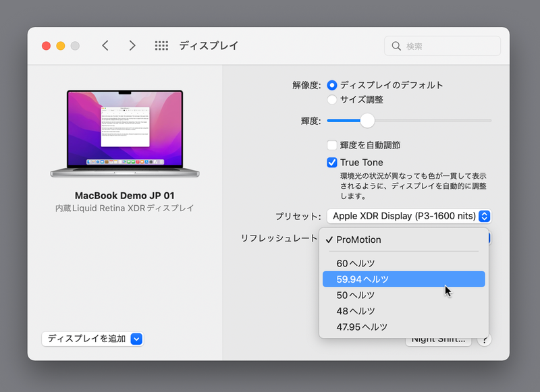Click the ディスプレイ window title
The height and width of the screenshot is (392, 540).
(x=209, y=45)
